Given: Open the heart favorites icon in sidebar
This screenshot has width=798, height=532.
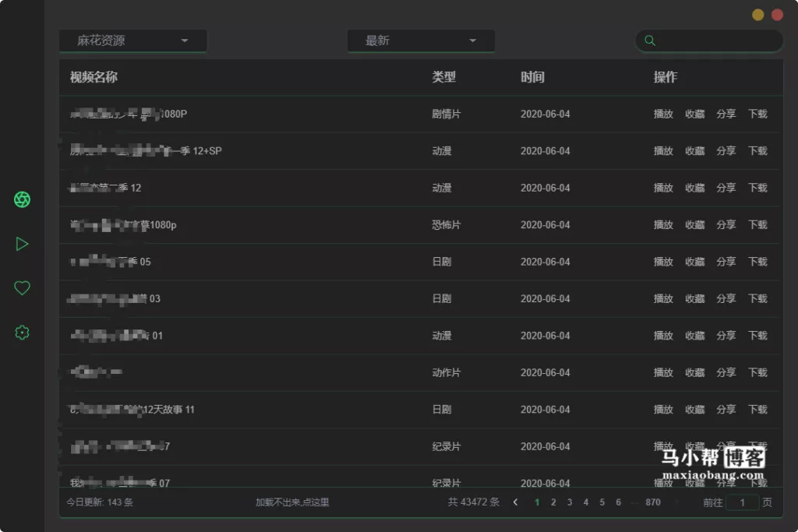Looking at the screenshot, I should (x=22, y=288).
